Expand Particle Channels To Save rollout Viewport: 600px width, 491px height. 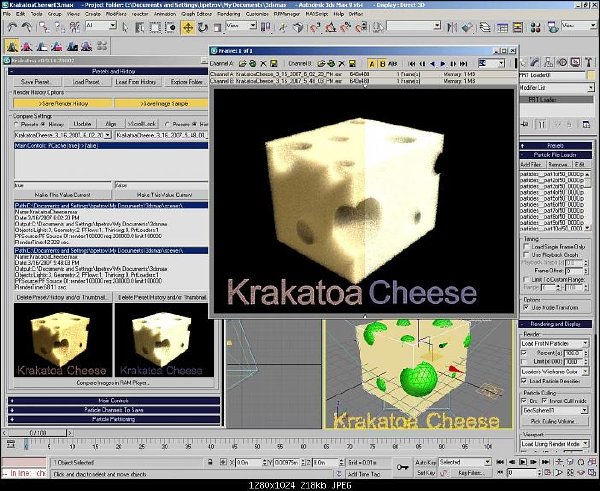click(x=114, y=410)
